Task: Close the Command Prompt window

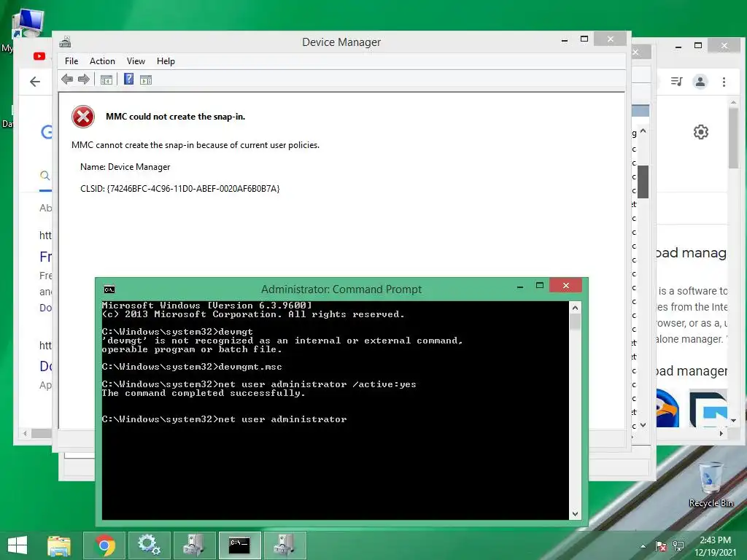Action: (x=565, y=285)
